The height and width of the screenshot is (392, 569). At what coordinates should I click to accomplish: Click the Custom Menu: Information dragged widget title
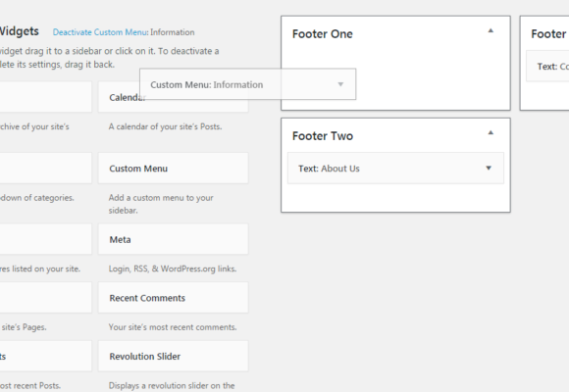(206, 85)
